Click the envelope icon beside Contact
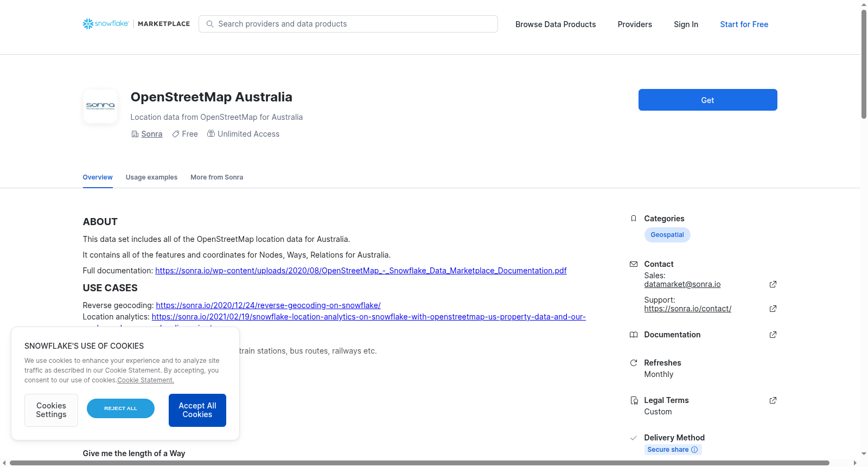This screenshot has width=868, height=467. 634,264
